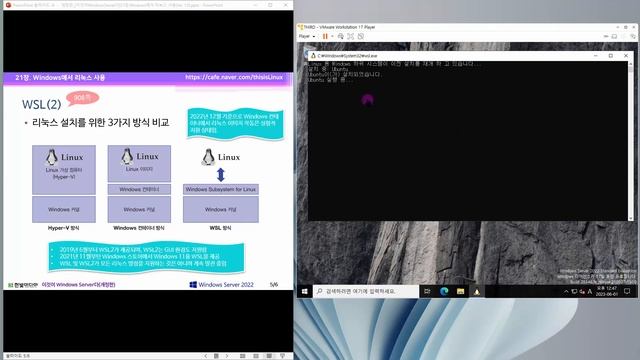Open slide navigator in PowerPoint status bar
Viewport: 640px width, 360px height.
click(x=216, y=356)
